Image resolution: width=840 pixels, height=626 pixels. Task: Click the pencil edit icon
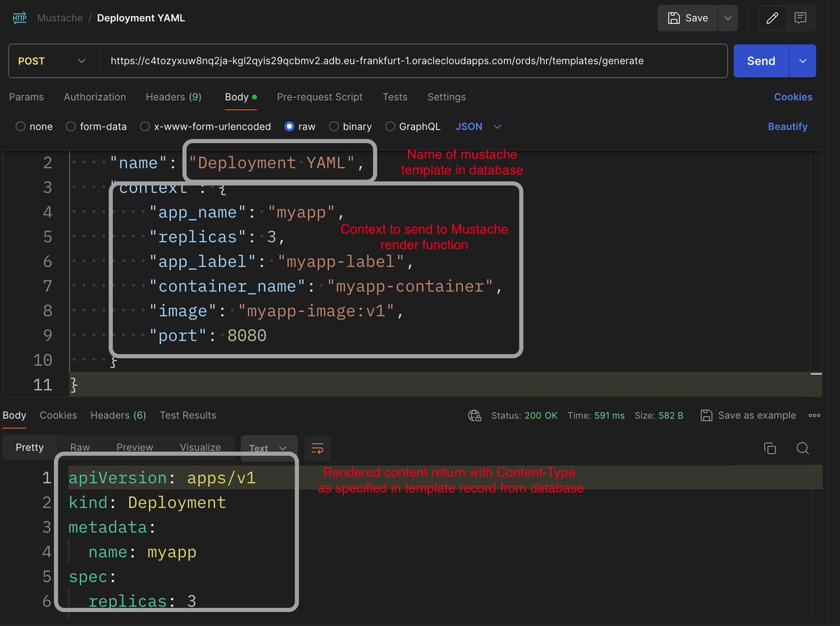coord(773,18)
